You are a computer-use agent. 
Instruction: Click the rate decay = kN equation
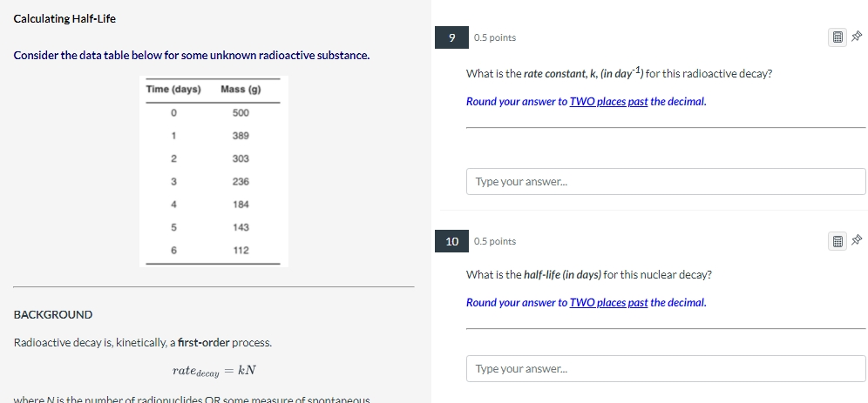[x=214, y=371]
